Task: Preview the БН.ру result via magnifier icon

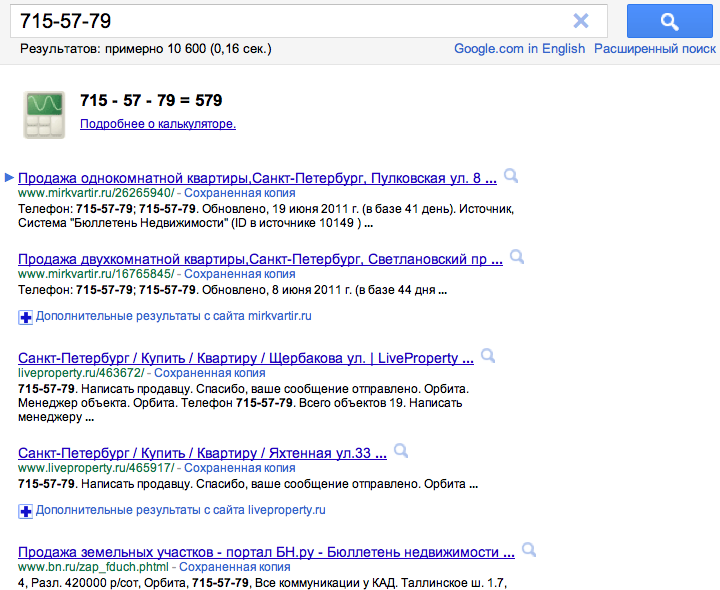Action: coord(529,550)
